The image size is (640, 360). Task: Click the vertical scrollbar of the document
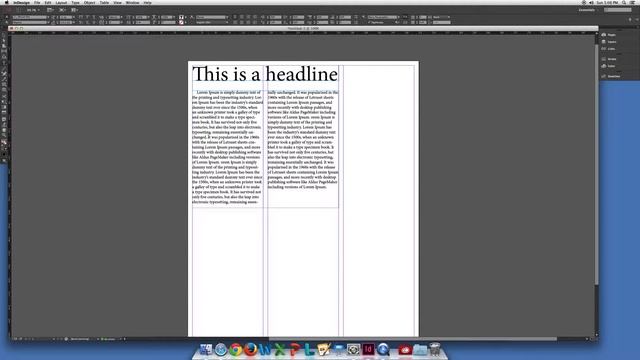pyautogui.click(x=596, y=163)
